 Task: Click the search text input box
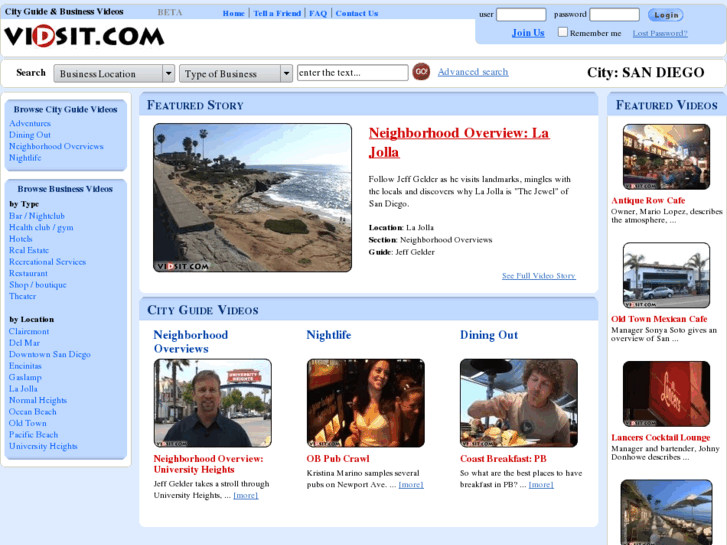click(352, 73)
